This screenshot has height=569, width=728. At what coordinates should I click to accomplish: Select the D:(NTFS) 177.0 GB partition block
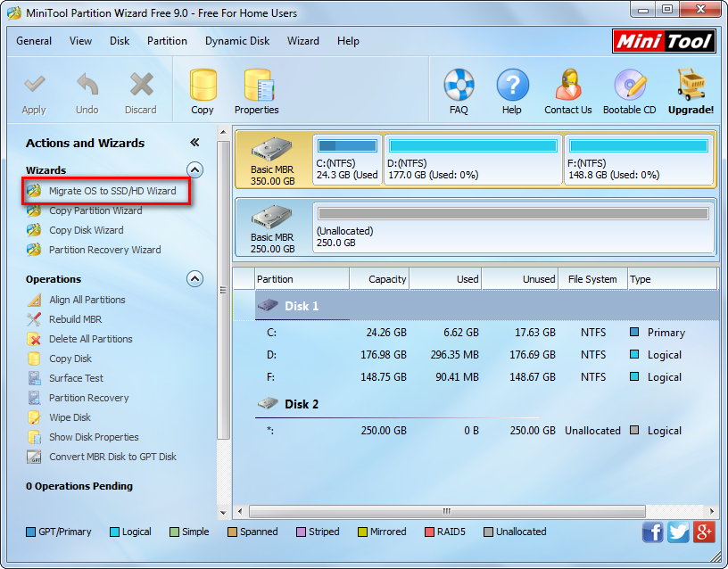point(473,160)
